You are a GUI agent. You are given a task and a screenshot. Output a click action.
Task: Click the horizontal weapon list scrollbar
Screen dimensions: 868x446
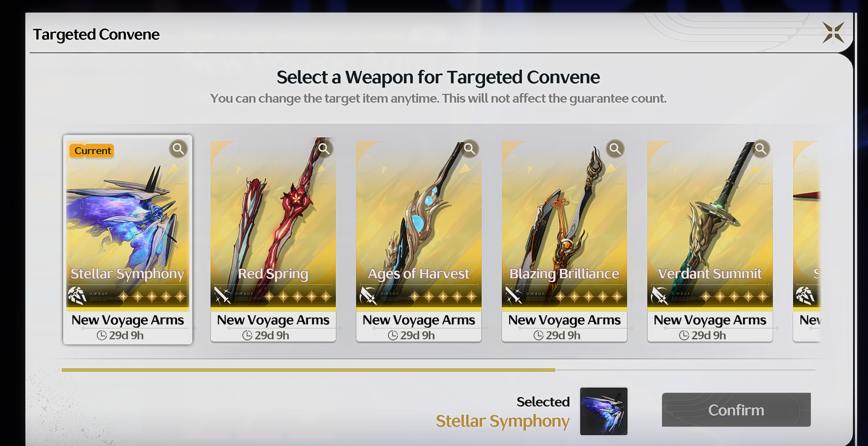click(438, 370)
